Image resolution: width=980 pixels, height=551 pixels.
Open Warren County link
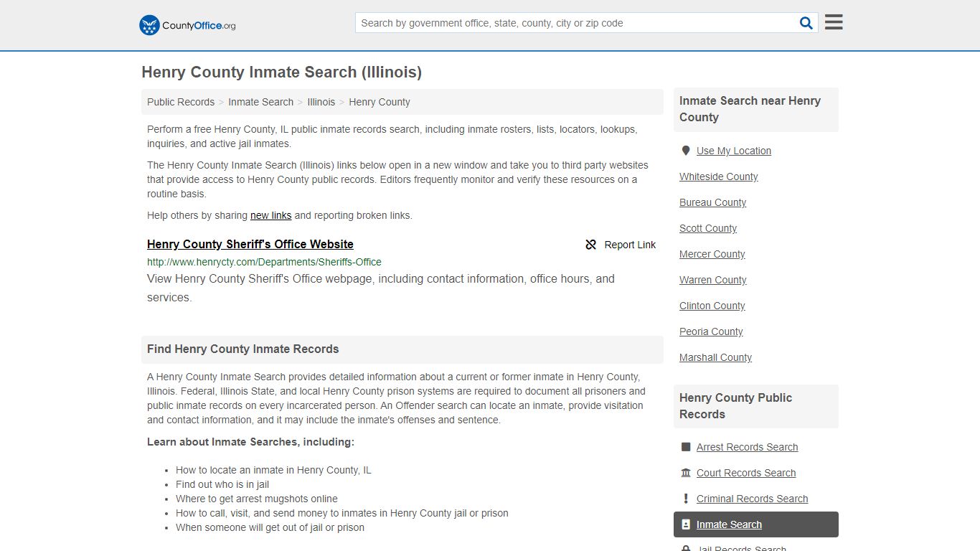click(x=712, y=280)
